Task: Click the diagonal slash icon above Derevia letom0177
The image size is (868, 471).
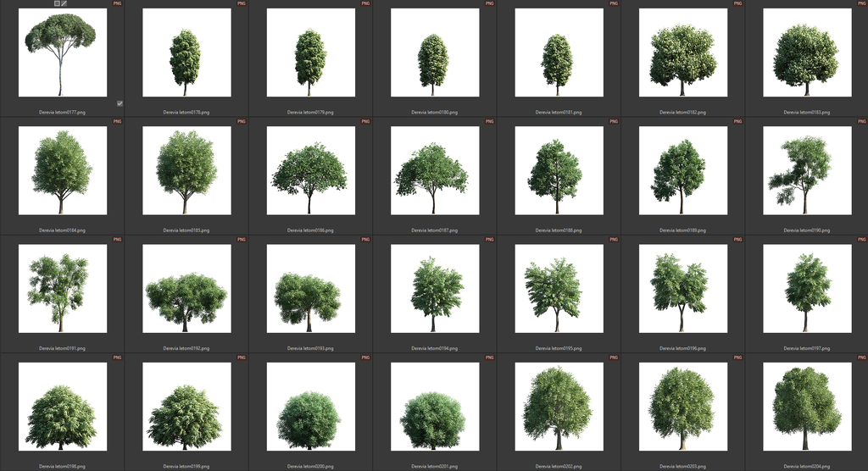Action: 64,3
